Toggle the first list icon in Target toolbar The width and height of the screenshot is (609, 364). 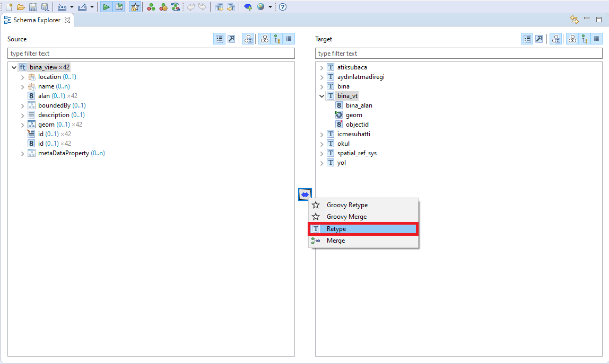527,39
